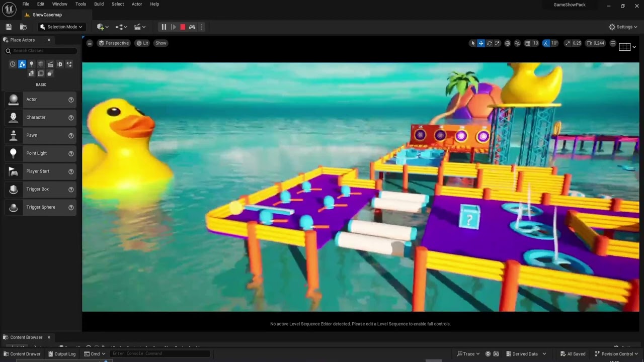Open the File menu
The width and height of the screenshot is (644, 362).
tap(26, 4)
